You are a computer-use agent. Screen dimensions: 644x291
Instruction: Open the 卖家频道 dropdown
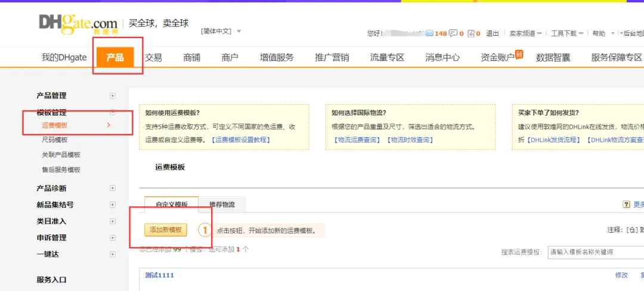coord(525,33)
